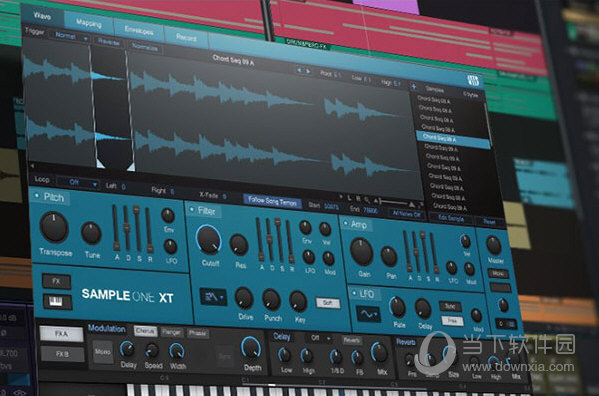
Task: Click the Reverse button
Action: pyautogui.click(x=109, y=42)
